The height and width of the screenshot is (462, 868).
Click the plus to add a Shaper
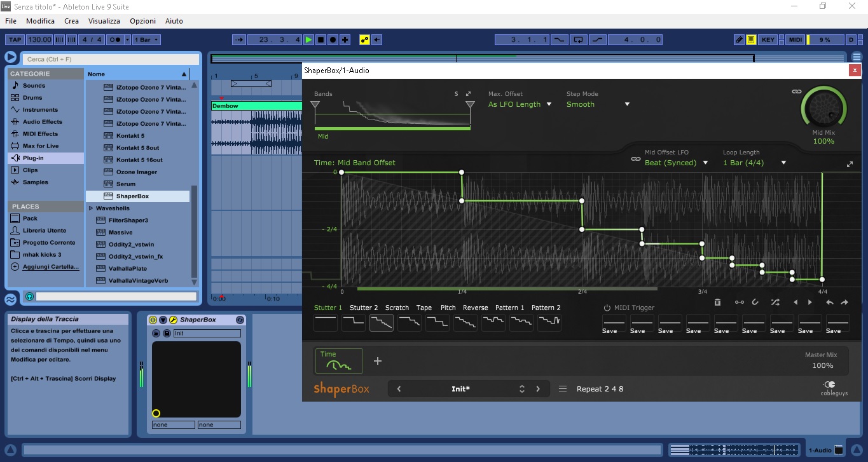(x=377, y=361)
